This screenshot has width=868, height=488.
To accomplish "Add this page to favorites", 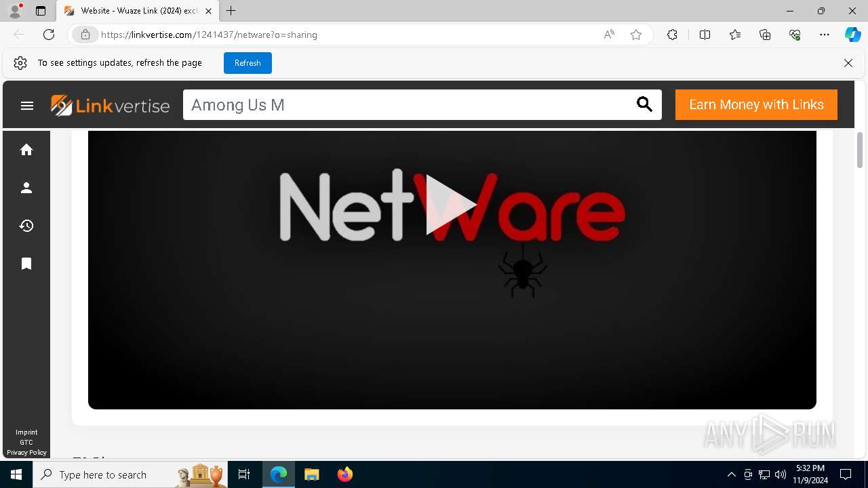I will (636, 35).
